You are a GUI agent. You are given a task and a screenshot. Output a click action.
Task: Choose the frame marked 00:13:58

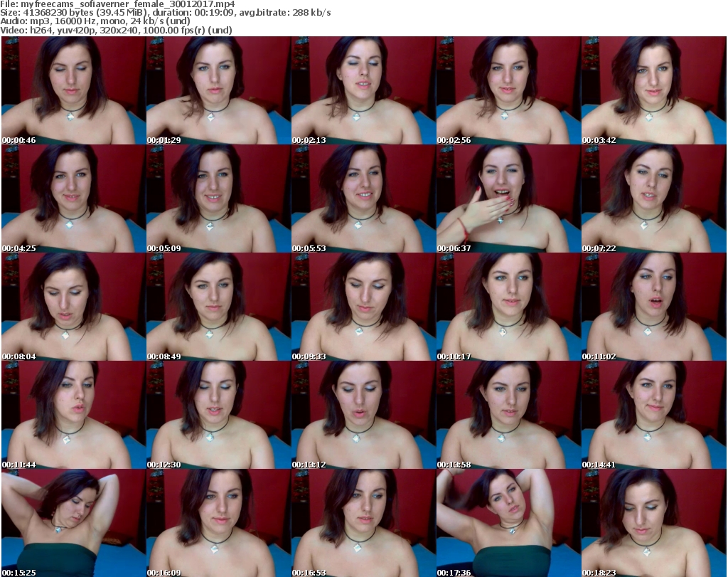point(508,415)
